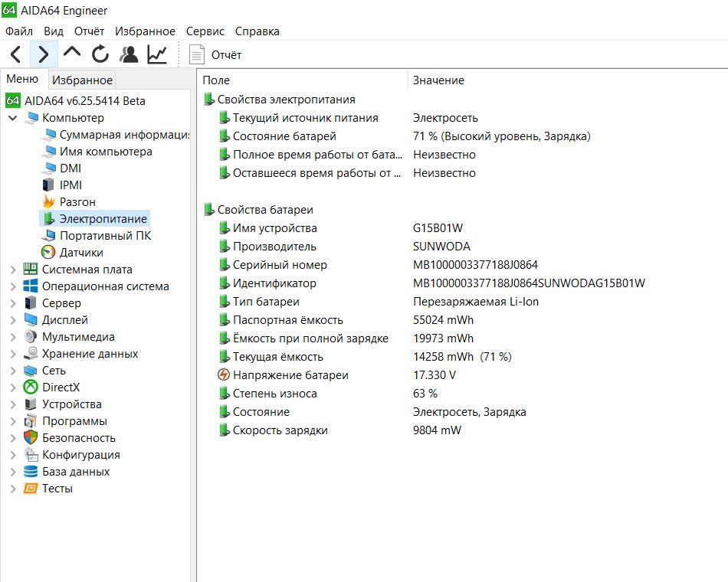Click the monitor icon for Дисплей
This screenshot has width=728, height=582.
[x=31, y=320]
